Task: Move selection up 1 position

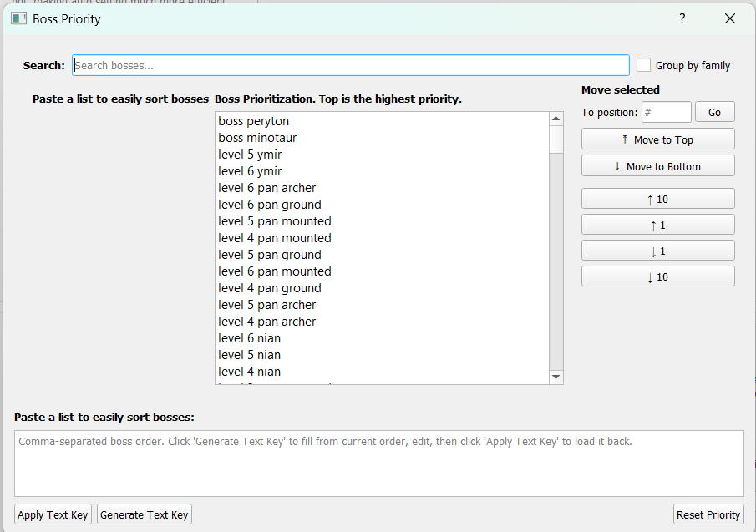Action: click(658, 225)
